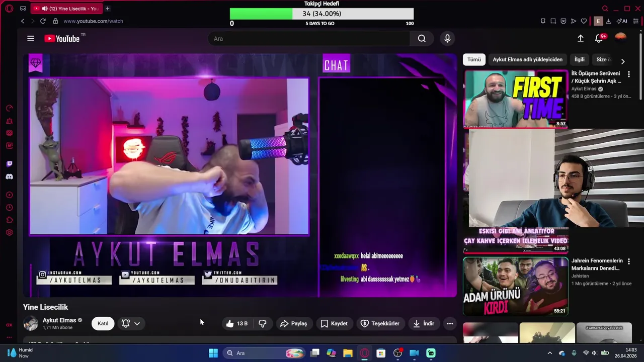
Task: Like the video showing 13 B
Action: [237, 324]
